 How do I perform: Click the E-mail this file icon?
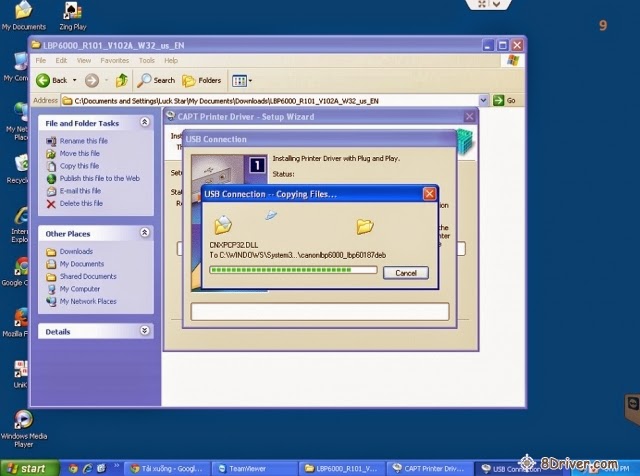tap(51, 191)
